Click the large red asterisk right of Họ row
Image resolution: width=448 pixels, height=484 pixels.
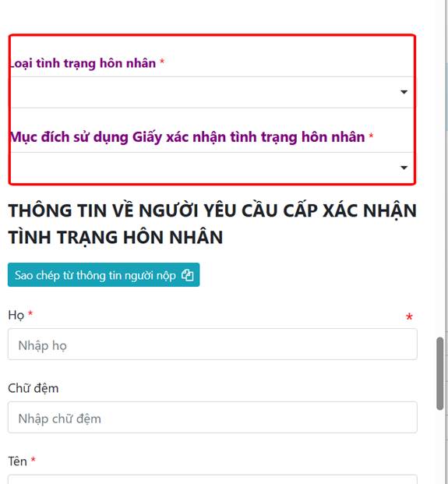point(409,317)
